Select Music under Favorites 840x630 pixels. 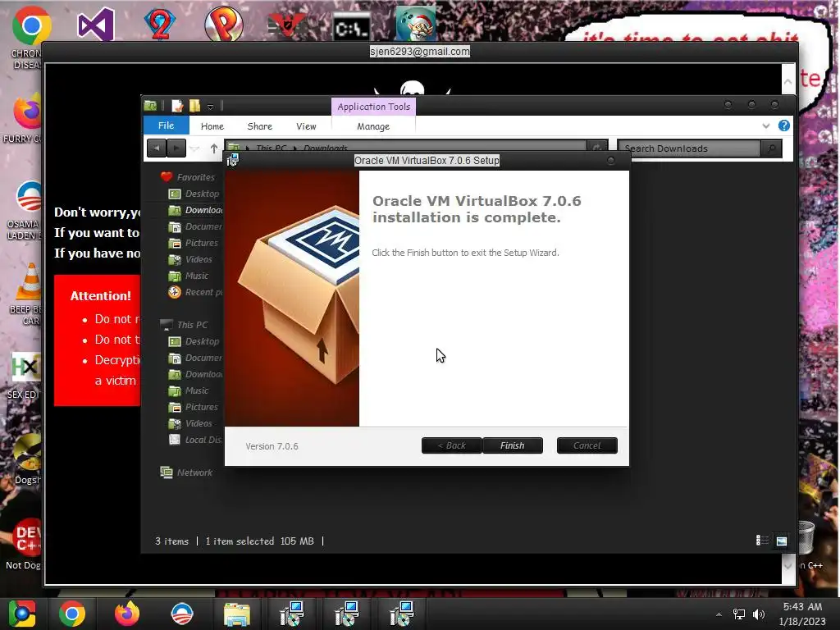click(x=189, y=276)
